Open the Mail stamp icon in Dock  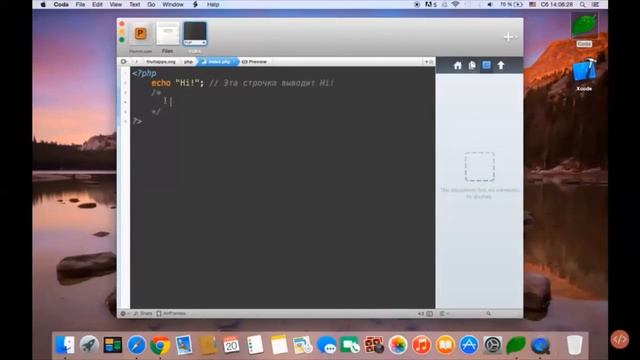[x=184, y=345]
